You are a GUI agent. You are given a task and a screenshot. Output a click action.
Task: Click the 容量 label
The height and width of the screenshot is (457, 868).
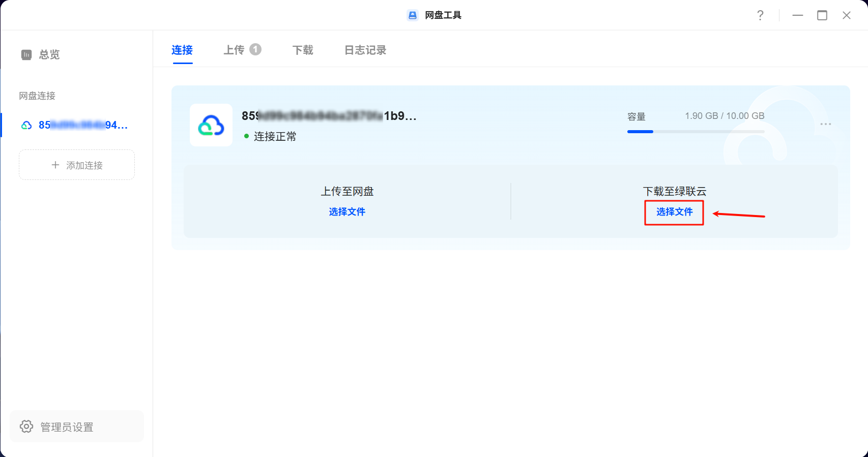636,116
